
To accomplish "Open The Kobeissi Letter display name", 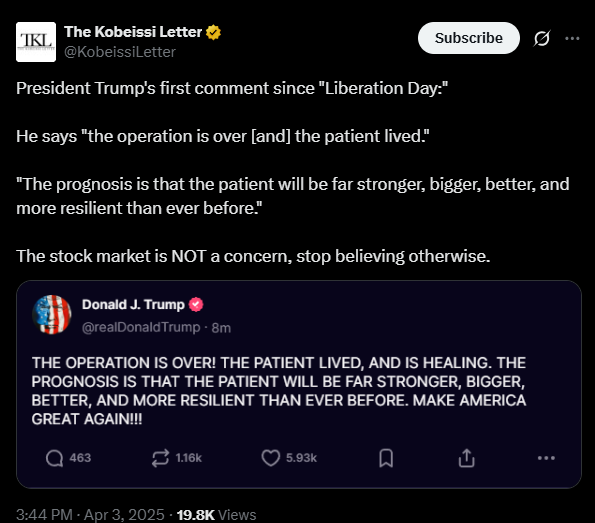I will pos(133,32).
